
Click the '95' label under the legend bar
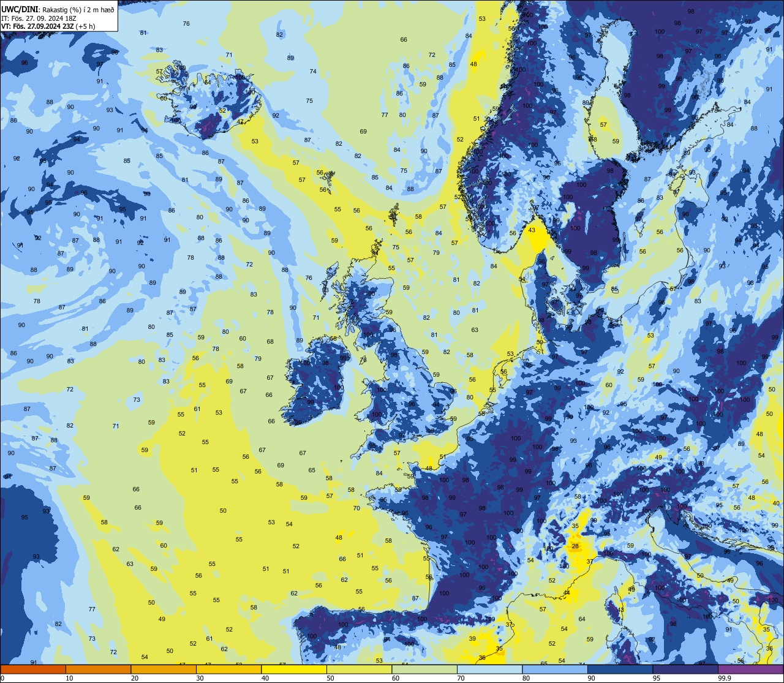click(x=657, y=678)
